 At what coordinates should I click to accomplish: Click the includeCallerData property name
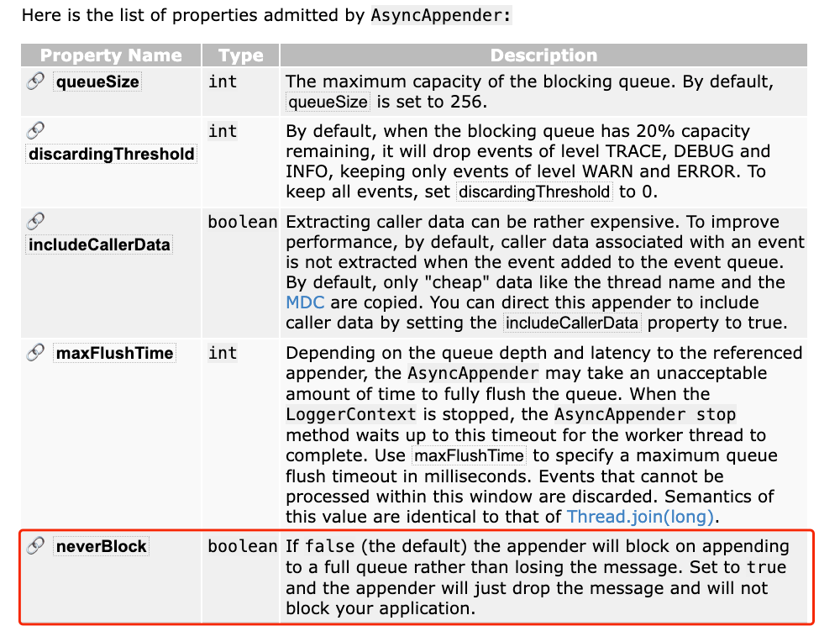99,245
